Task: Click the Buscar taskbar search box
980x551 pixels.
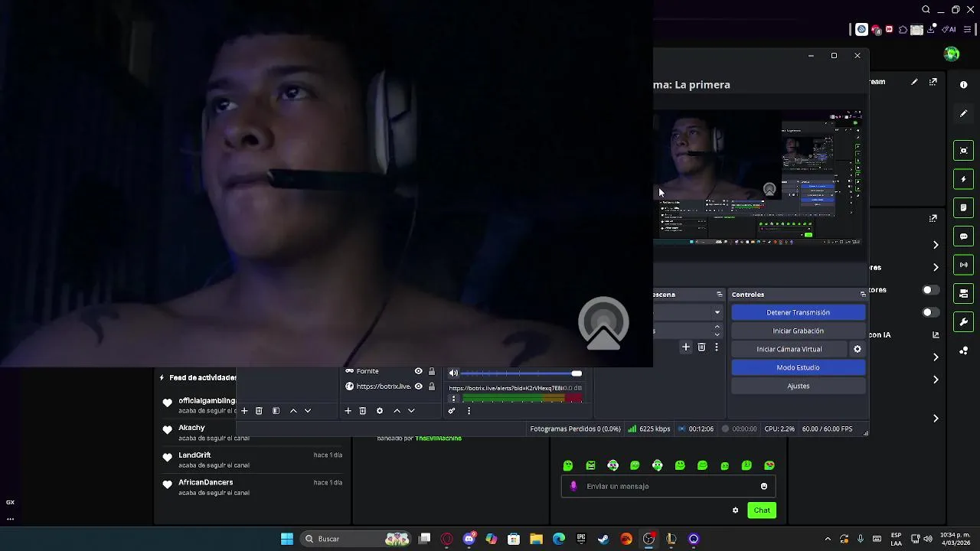Action: click(x=357, y=539)
